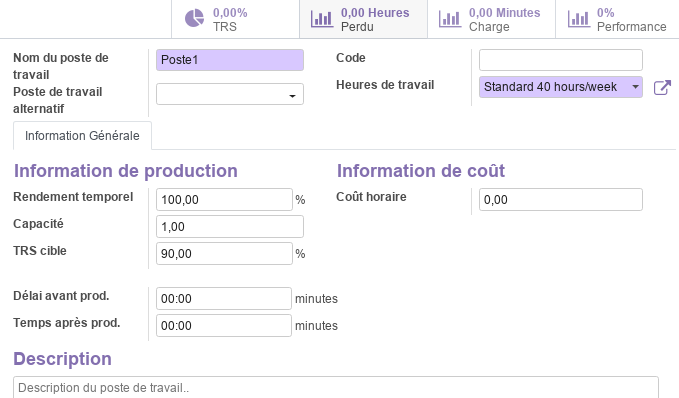Click the Nom du poste field Poste1
Image resolution: width=679 pixels, height=398 pixels.
tap(230, 60)
